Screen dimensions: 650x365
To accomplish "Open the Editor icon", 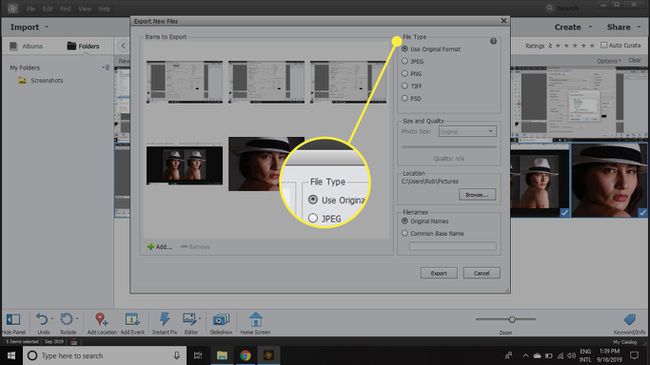I will [x=190, y=319].
